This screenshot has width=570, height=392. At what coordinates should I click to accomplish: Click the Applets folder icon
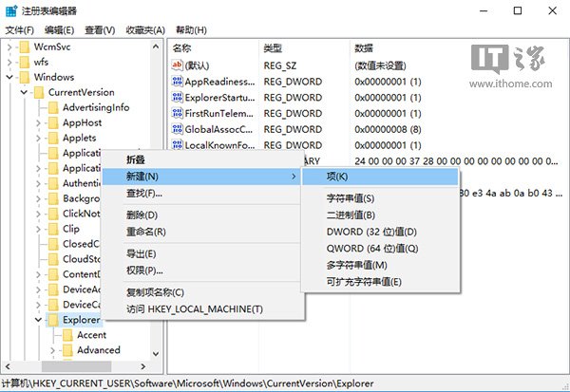(x=53, y=138)
